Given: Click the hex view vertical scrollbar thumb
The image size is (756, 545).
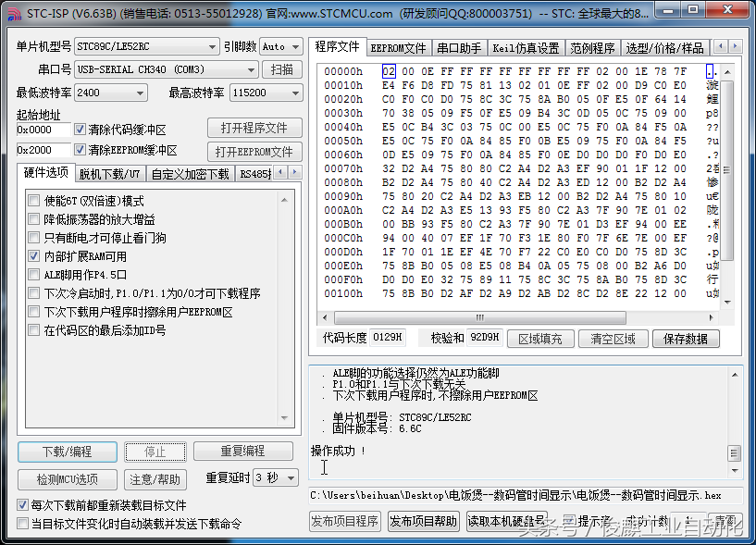Looking at the screenshot, I should 727,169.
